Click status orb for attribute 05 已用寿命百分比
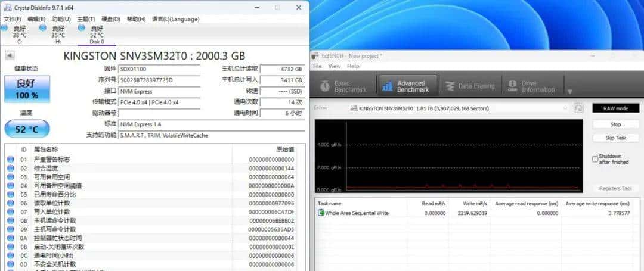The height and width of the screenshot is (271, 644). (11, 194)
